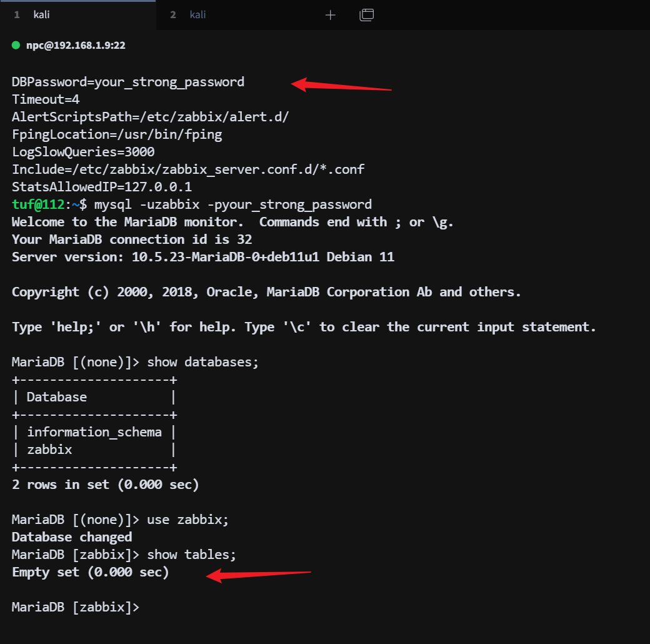
Task: Switch to the first kali tab
Action: (41, 15)
